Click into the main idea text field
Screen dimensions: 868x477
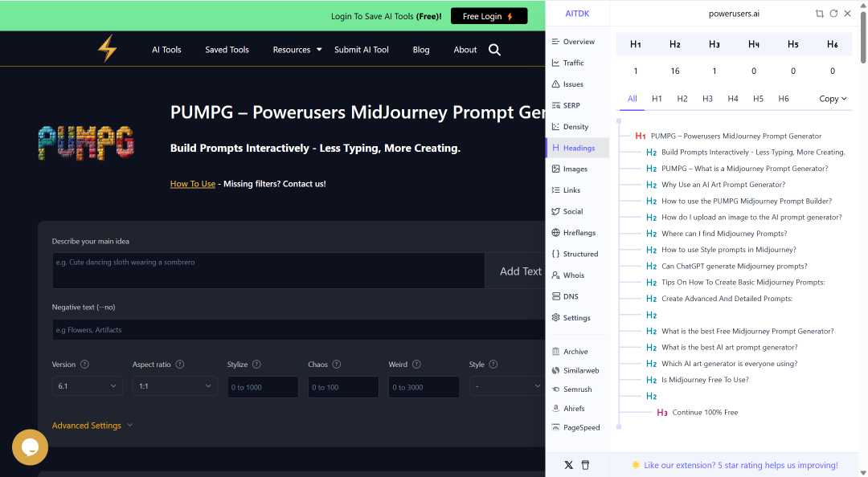pyautogui.click(x=268, y=271)
